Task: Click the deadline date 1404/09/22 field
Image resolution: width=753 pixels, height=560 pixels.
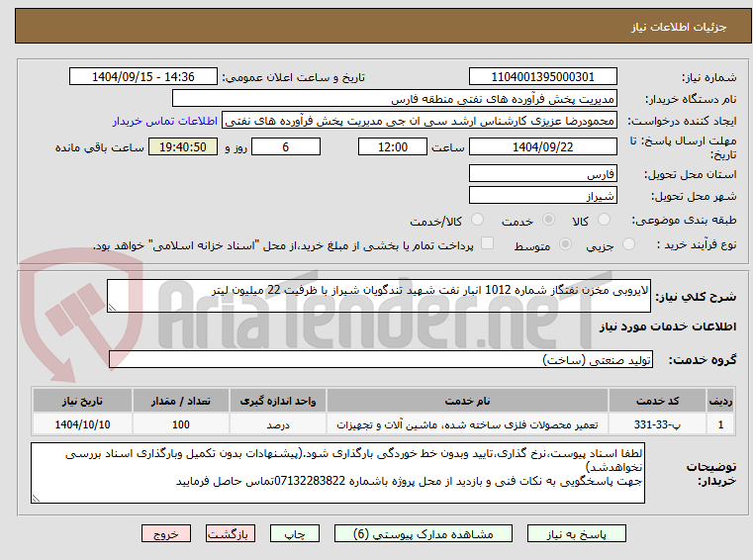Action: pyautogui.click(x=542, y=146)
